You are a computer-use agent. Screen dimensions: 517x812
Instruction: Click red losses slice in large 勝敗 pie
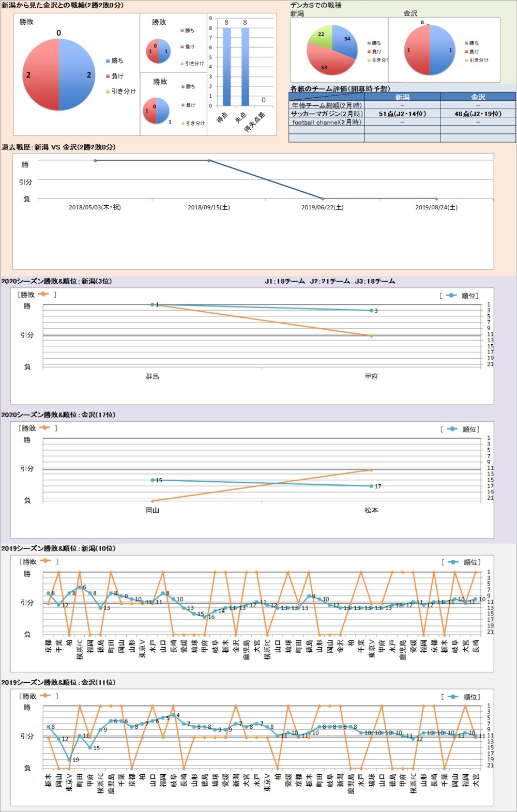[x=40, y=75]
